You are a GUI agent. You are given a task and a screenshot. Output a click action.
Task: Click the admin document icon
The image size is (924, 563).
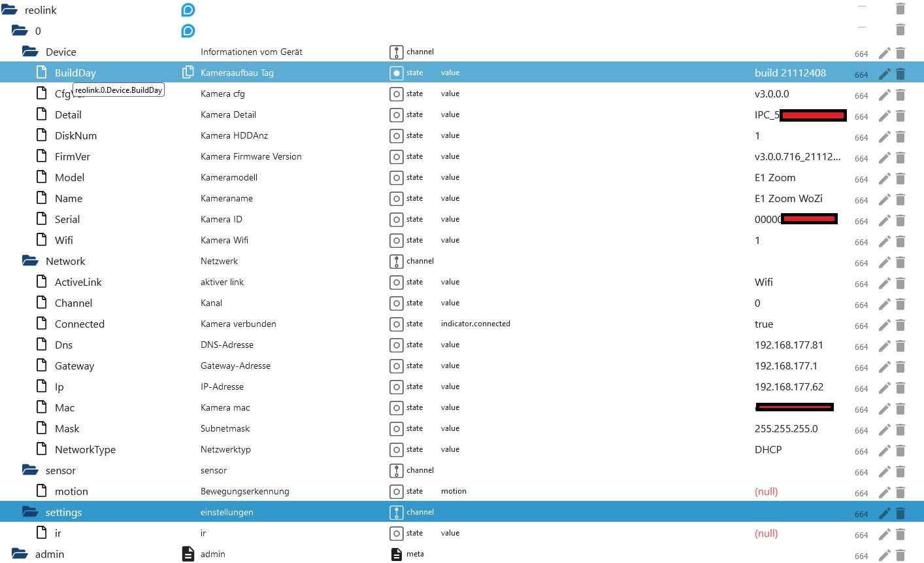tap(188, 554)
